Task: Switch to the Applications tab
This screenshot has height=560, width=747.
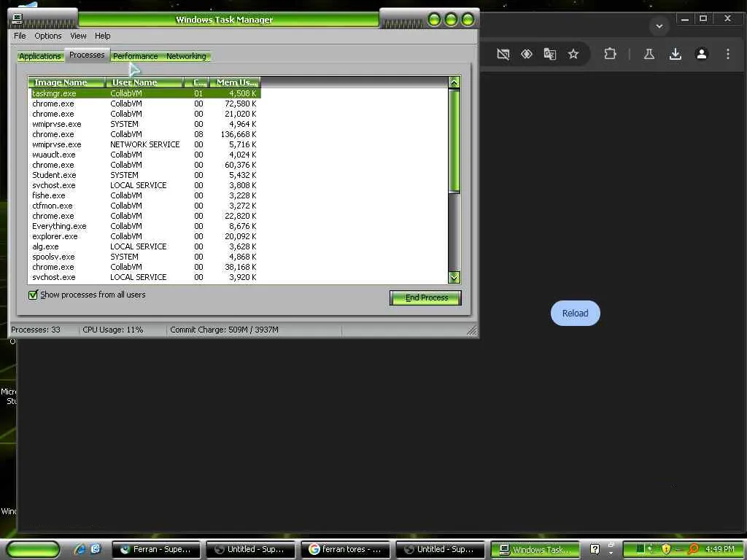Action: (40, 56)
